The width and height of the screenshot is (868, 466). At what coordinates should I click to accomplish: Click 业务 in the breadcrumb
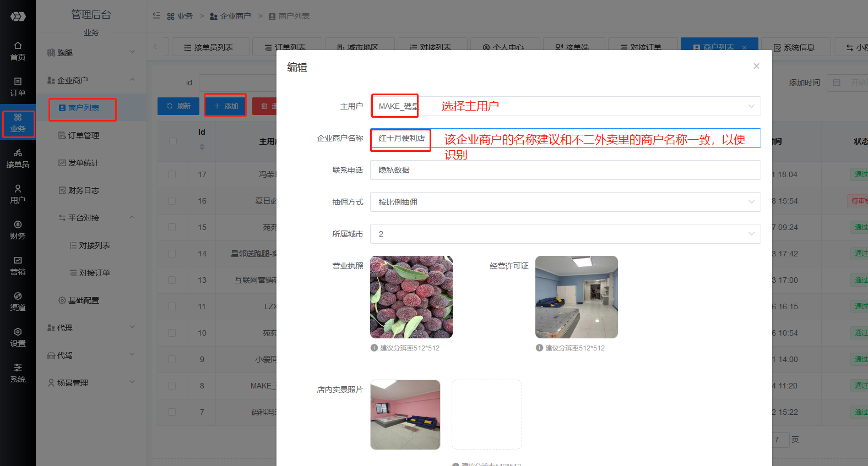coord(180,16)
